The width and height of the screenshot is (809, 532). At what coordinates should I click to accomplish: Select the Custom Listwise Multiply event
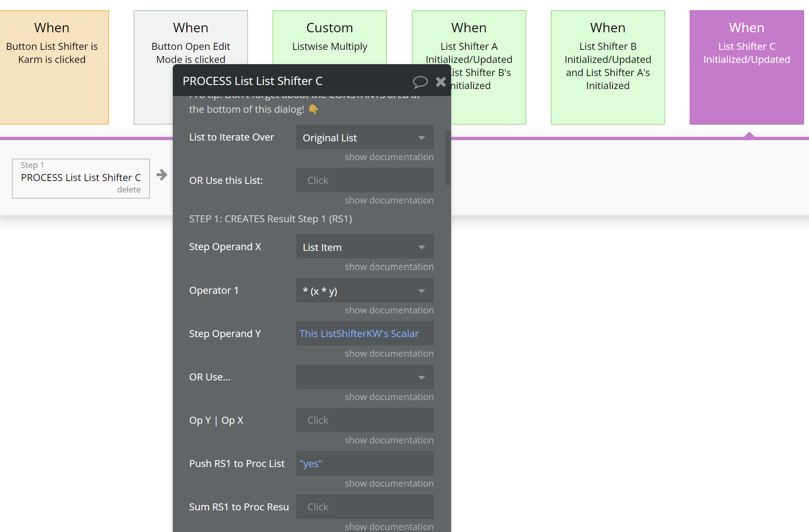(329, 37)
